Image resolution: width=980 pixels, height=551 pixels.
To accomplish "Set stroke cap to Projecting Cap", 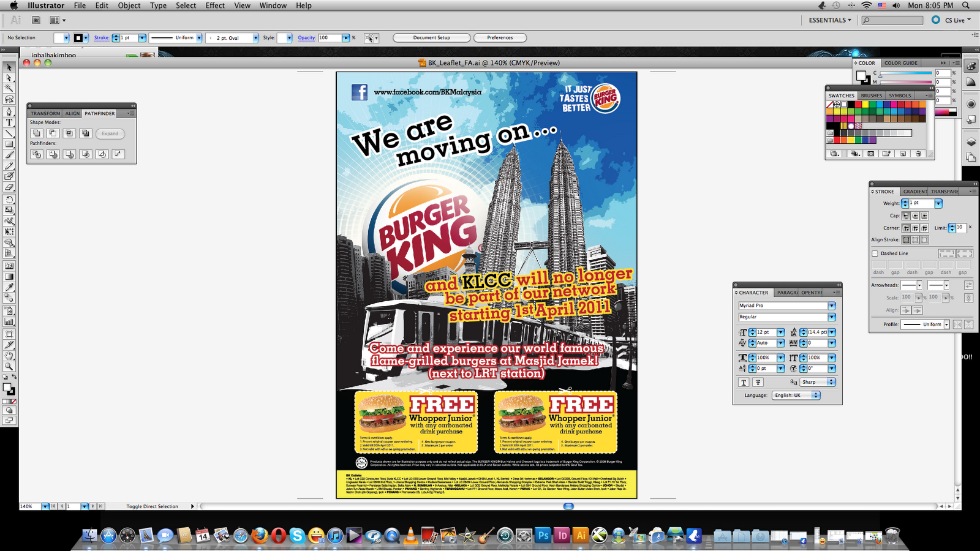I will 924,216.
